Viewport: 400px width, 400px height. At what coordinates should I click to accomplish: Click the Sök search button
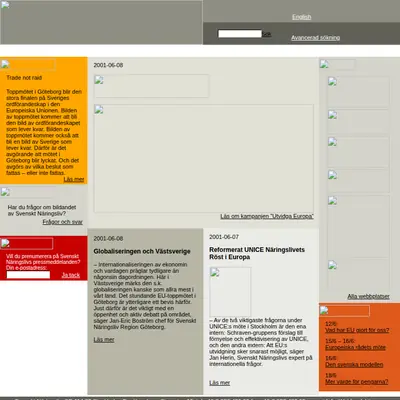click(266, 34)
